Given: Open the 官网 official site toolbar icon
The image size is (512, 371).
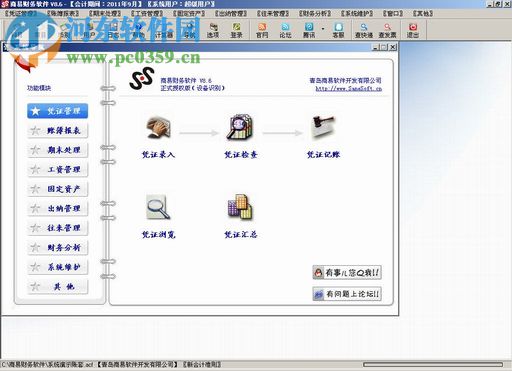Looking at the screenshot, I should [262, 30].
